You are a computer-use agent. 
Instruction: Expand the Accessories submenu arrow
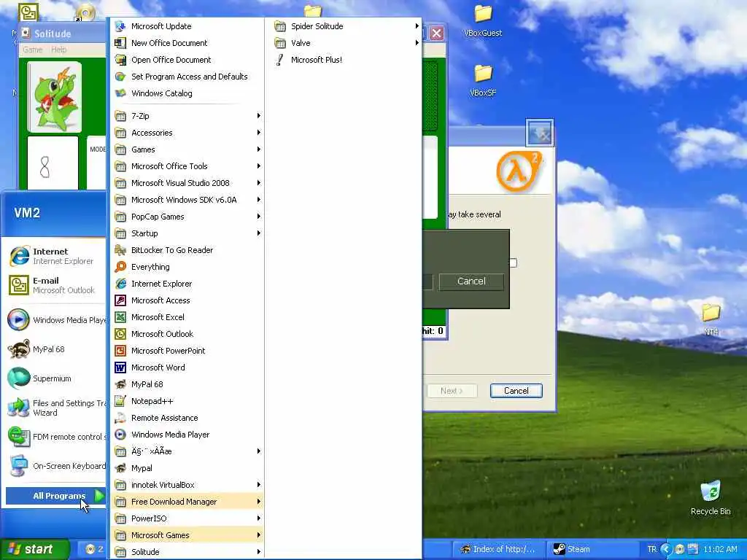point(259,133)
